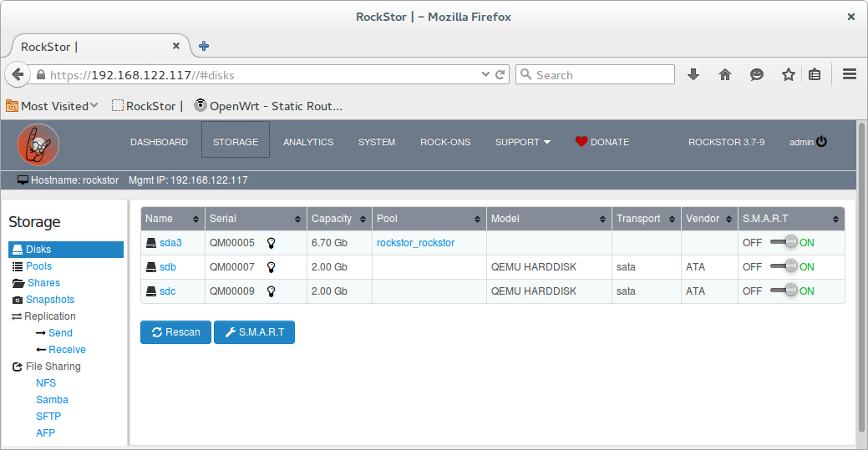868x450 pixels.
Task: Open the Firefox hamburger menu
Action: (x=850, y=74)
